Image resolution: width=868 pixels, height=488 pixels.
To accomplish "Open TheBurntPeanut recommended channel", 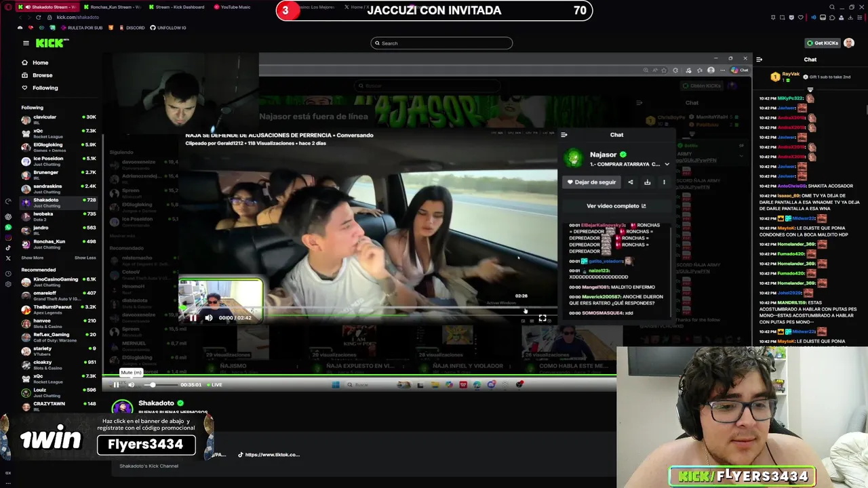I will pos(58,309).
